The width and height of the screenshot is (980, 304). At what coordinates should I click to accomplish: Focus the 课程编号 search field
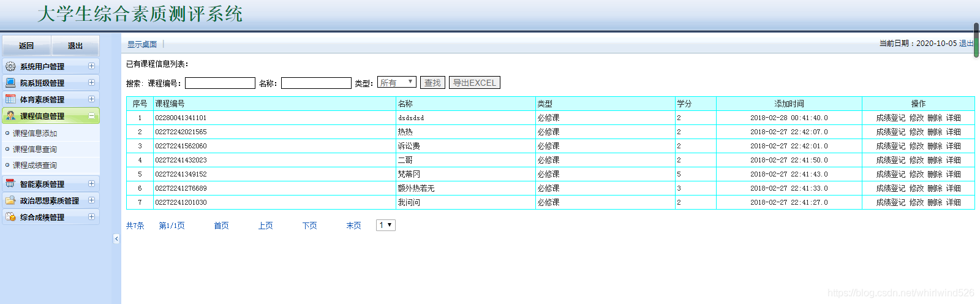[220, 83]
